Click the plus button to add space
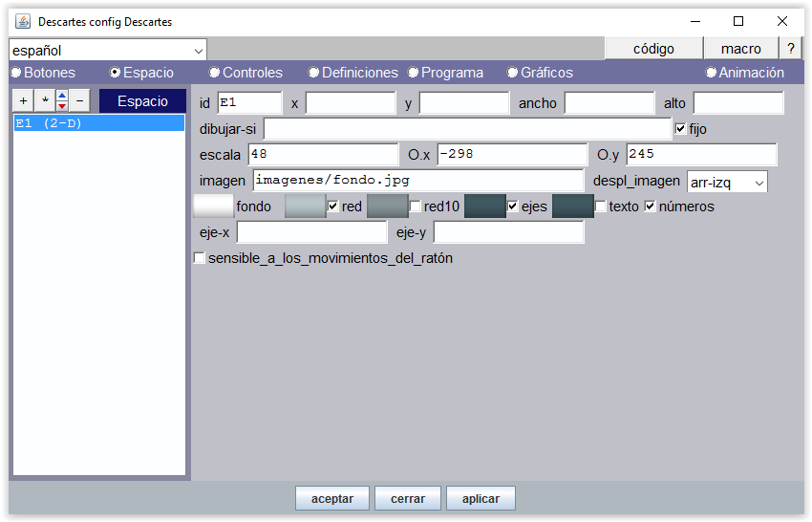The height and width of the screenshot is (522, 812). 24,100
